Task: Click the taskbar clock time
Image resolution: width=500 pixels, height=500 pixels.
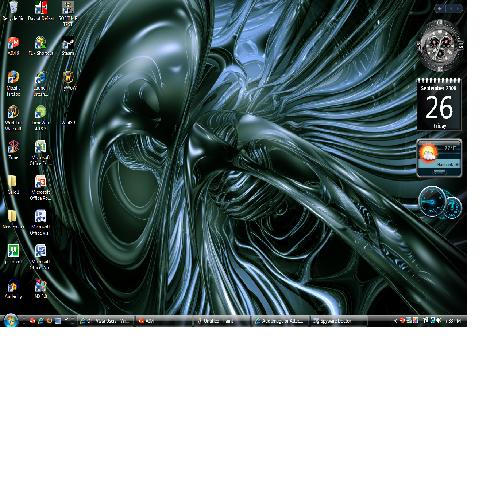Action: [453, 321]
